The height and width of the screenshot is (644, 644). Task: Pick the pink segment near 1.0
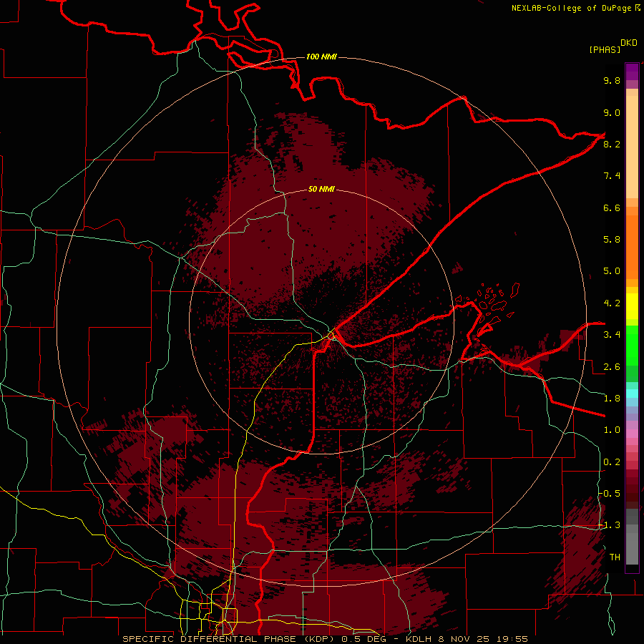632,434
